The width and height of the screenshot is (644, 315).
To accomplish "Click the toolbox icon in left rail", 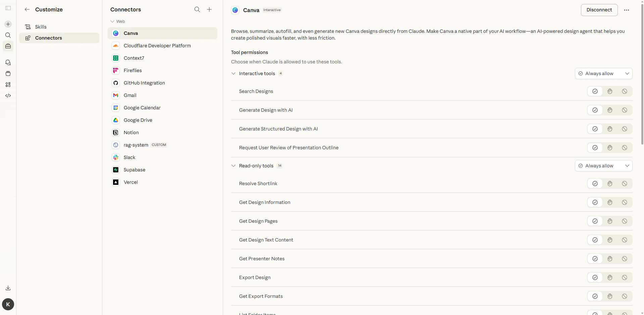I will (x=8, y=46).
